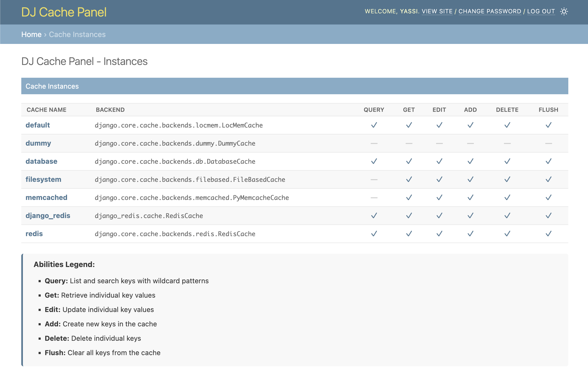Image resolution: width=588 pixels, height=386 pixels.
Task: Click the Add dash icon for dummy
Action: 470,143
